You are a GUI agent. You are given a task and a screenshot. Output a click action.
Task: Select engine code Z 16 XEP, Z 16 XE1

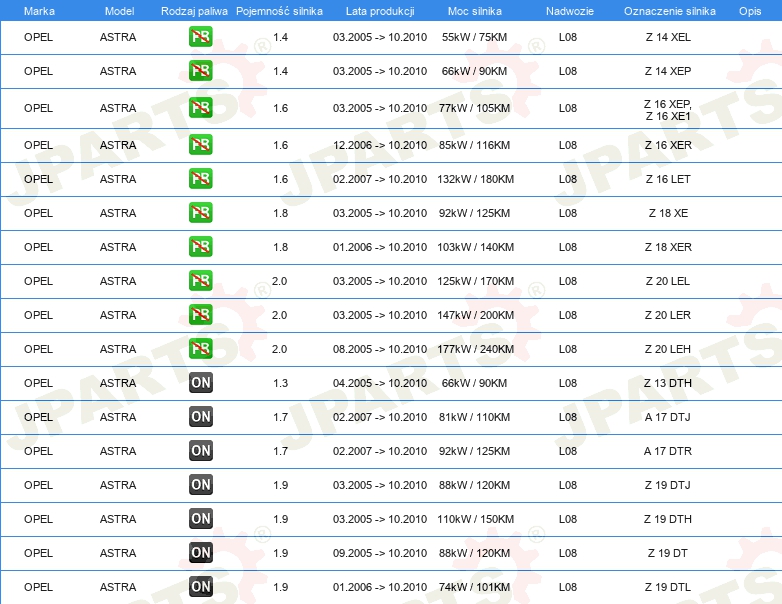pos(668,110)
